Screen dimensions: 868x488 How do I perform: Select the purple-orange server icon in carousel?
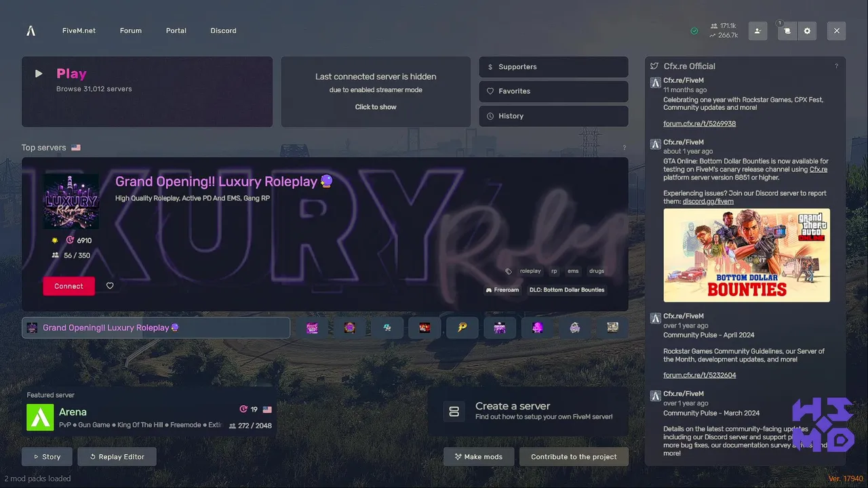coord(349,327)
